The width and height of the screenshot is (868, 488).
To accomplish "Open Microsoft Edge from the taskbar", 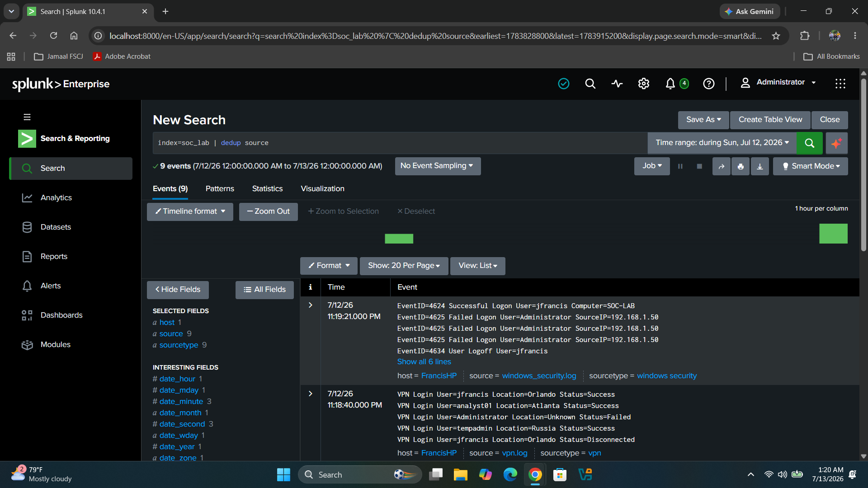I will [510, 474].
